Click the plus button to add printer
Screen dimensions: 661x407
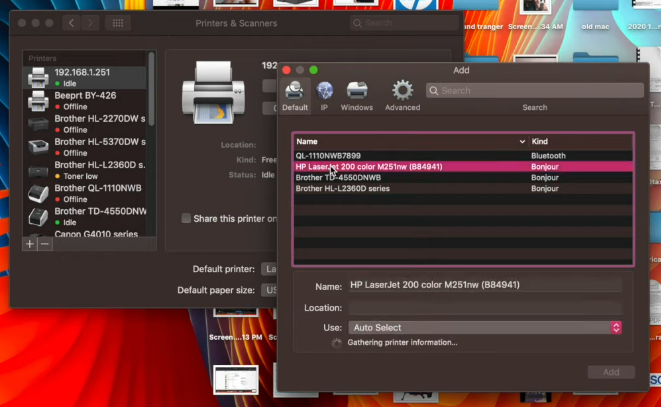point(30,244)
